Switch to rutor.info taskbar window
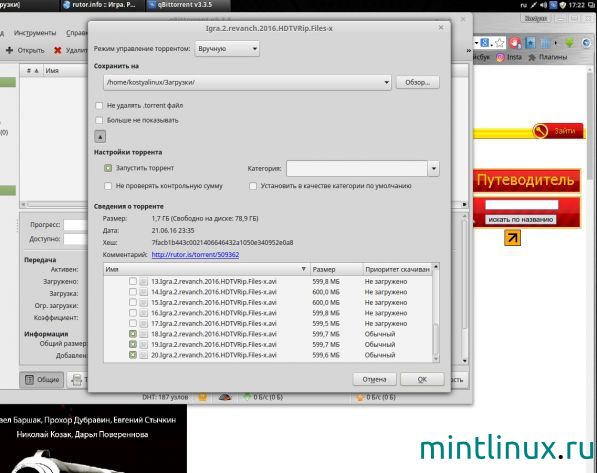This screenshot has width=597, height=473. point(102,5)
